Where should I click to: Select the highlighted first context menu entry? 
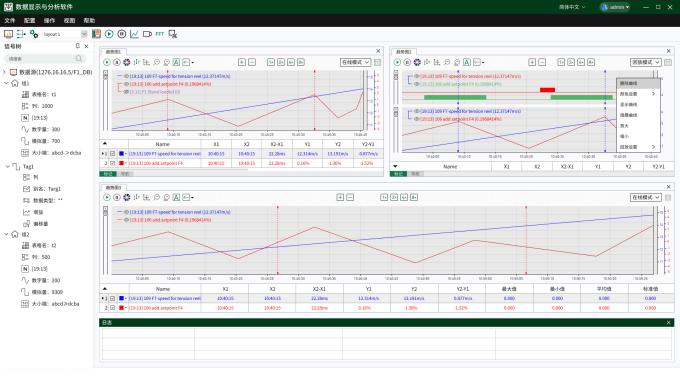point(638,83)
